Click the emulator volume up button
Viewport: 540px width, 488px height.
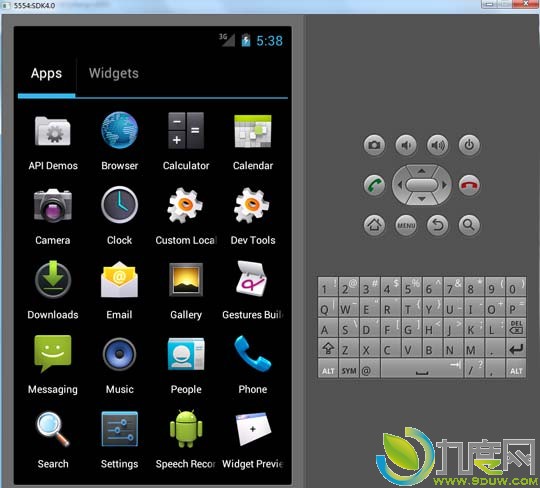(x=437, y=145)
